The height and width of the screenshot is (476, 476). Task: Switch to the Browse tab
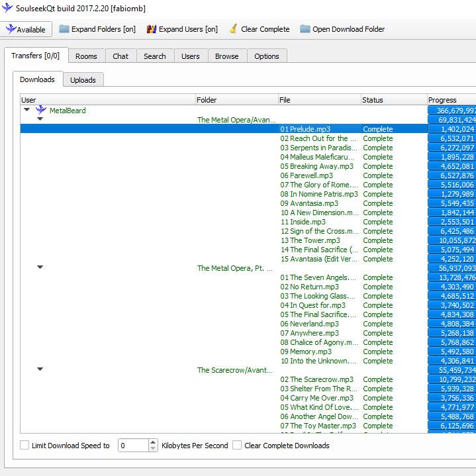[227, 56]
